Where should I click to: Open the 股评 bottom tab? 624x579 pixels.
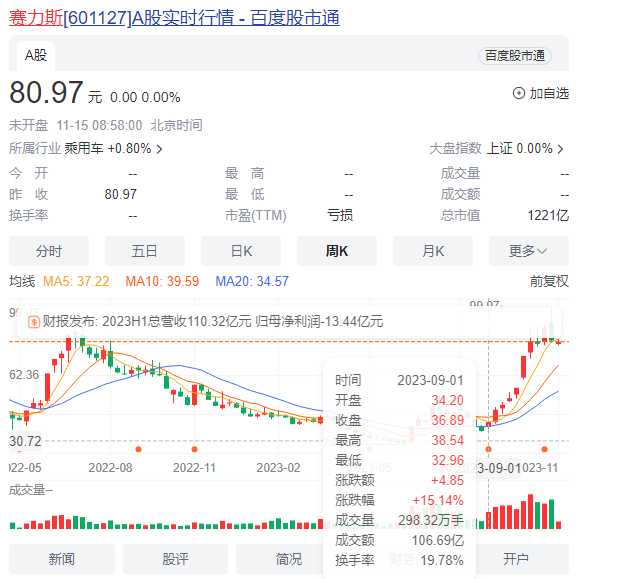tap(176, 559)
